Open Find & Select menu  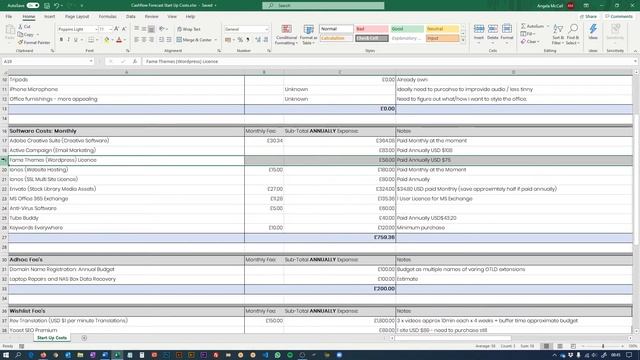tap(573, 34)
